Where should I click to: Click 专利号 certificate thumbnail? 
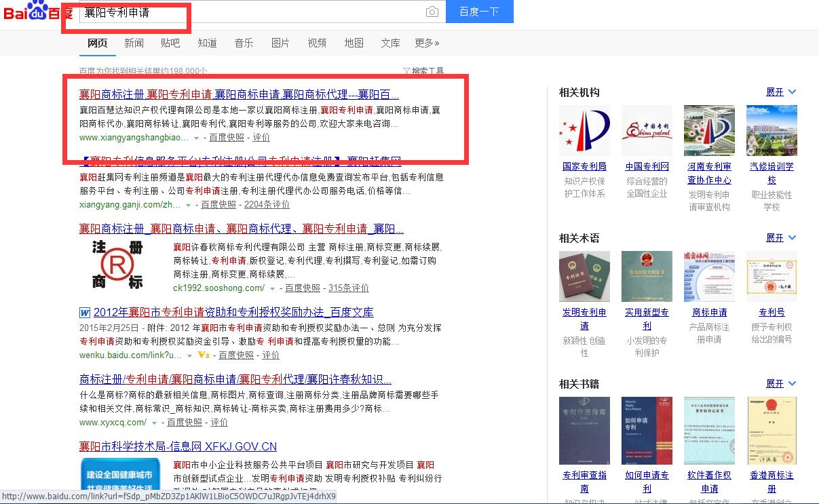point(772,276)
